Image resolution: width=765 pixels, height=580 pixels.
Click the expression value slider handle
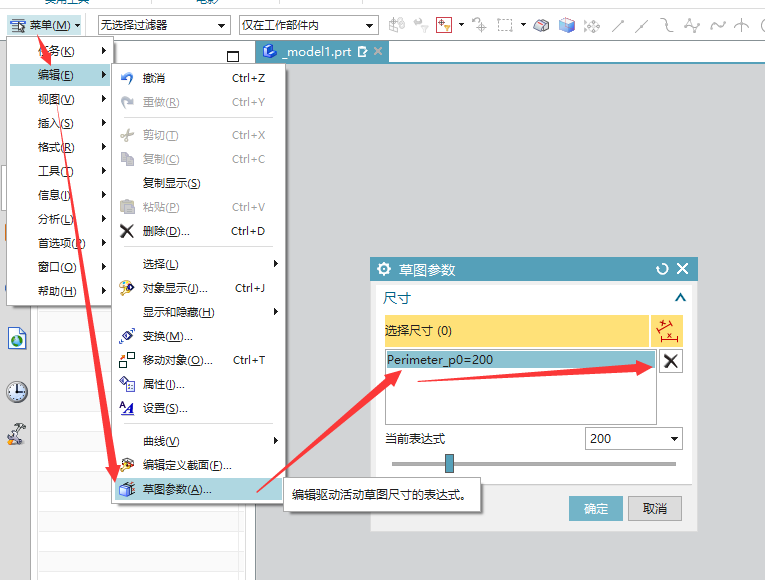pyautogui.click(x=450, y=463)
